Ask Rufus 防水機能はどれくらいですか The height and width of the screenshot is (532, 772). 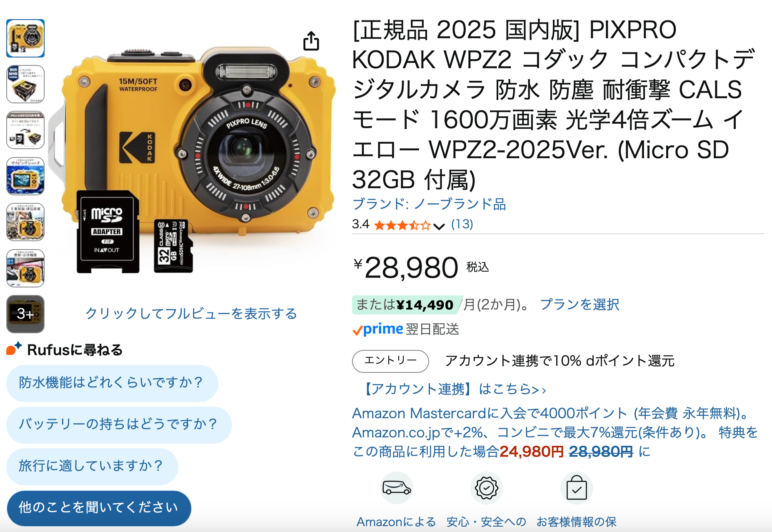[112, 383]
